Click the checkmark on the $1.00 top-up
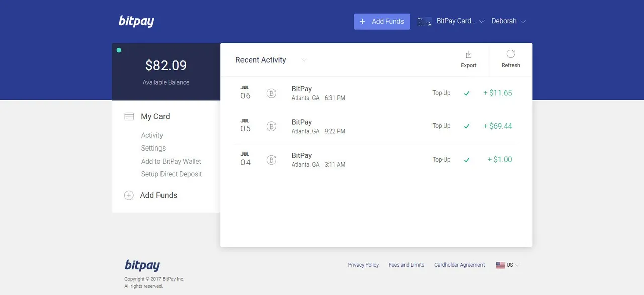644x295 pixels. [467, 160]
